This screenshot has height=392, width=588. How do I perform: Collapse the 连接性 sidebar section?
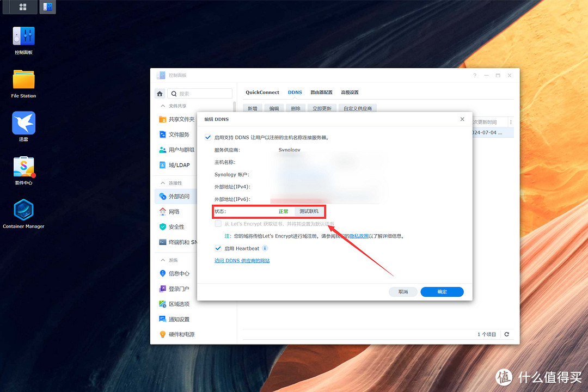point(165,182)
